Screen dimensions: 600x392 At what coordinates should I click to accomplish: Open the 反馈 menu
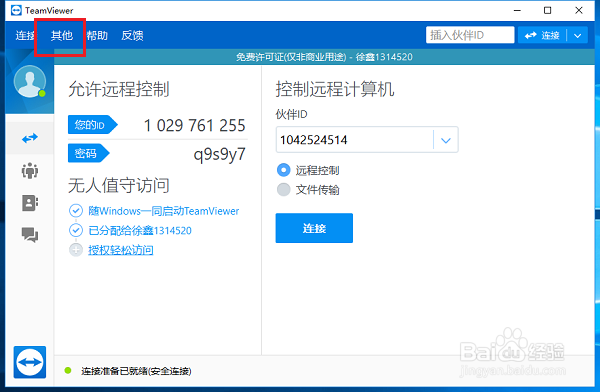pos(132,35)
